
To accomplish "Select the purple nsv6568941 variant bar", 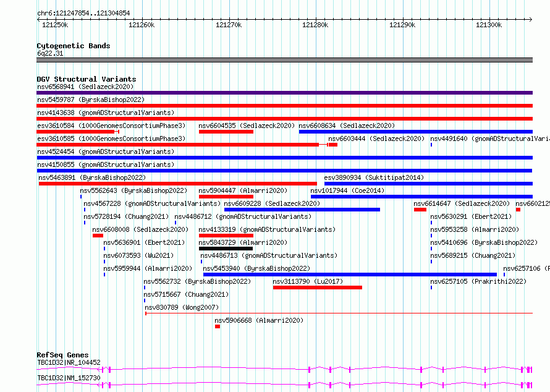I will [x=284, y=93].
